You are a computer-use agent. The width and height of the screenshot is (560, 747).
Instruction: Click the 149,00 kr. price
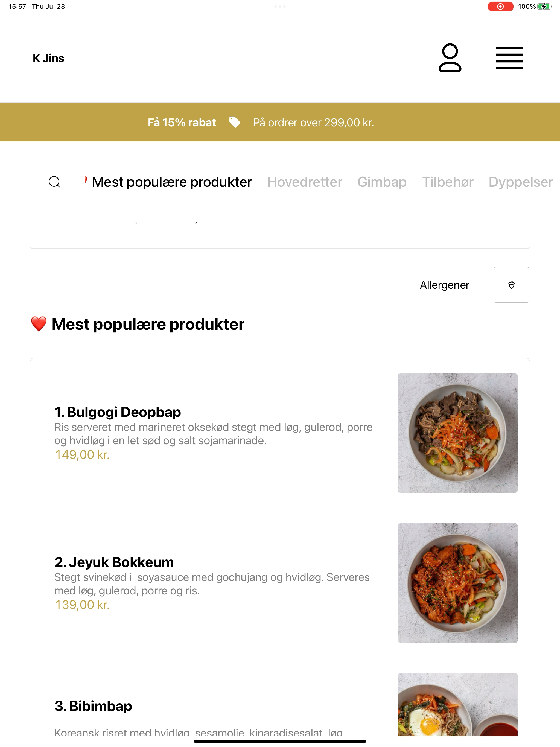coord(82,455)
